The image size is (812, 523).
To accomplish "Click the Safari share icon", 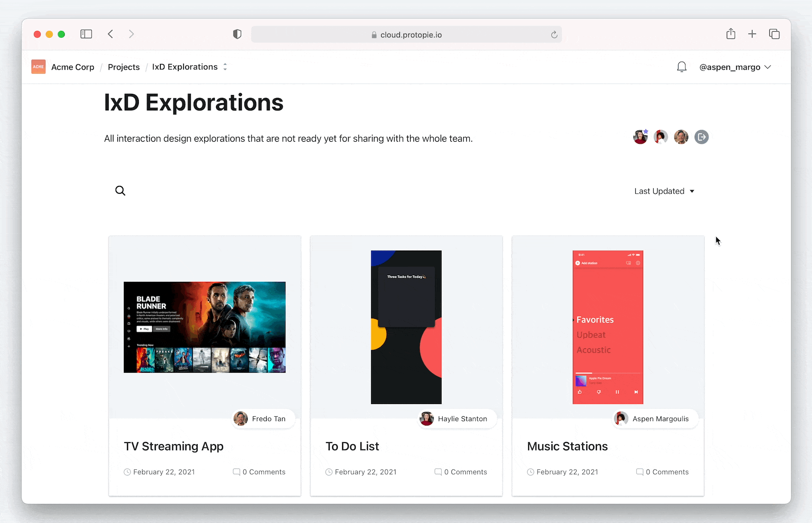I will point(731,34).
